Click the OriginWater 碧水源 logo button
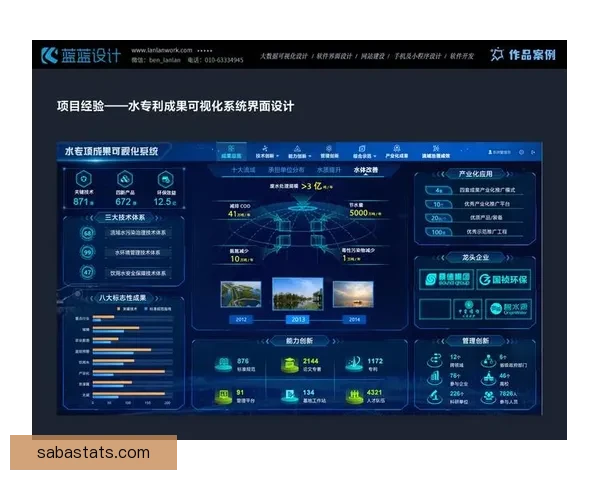The height and width of the screenshot is (480, 600). [509, 309]
